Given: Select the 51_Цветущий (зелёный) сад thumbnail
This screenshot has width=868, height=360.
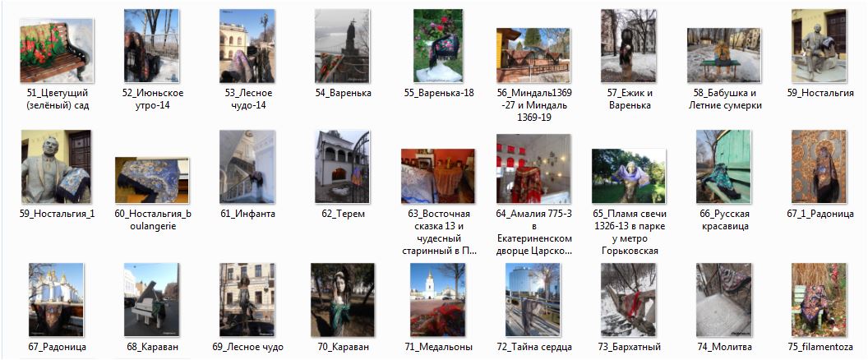Looking at the screenshot, I should pyautogui.click(x=57, y=50).
